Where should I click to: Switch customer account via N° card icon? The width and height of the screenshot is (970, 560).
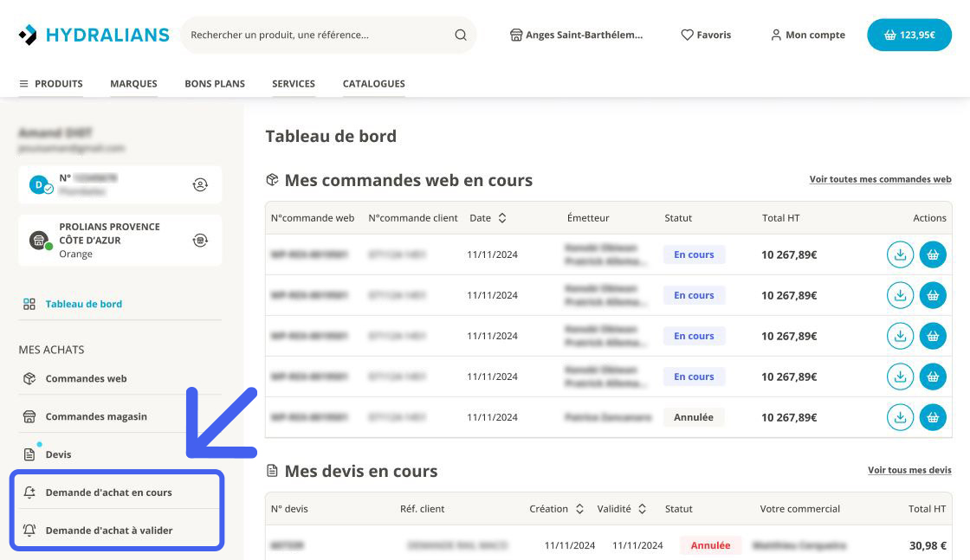click(x=200, y=185)
